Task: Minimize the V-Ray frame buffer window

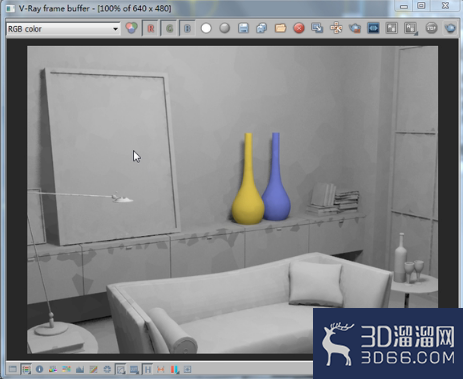Action: tap(404, 6)
